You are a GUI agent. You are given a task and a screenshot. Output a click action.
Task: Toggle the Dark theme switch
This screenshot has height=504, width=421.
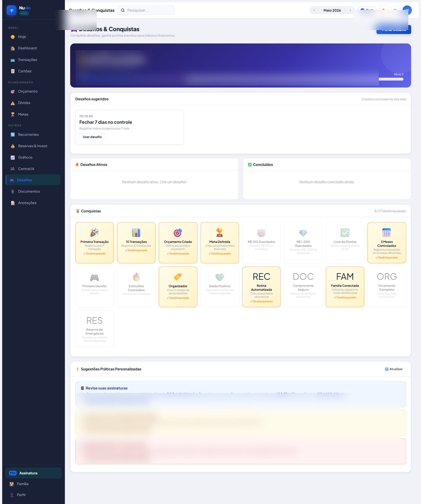[367, 9]
